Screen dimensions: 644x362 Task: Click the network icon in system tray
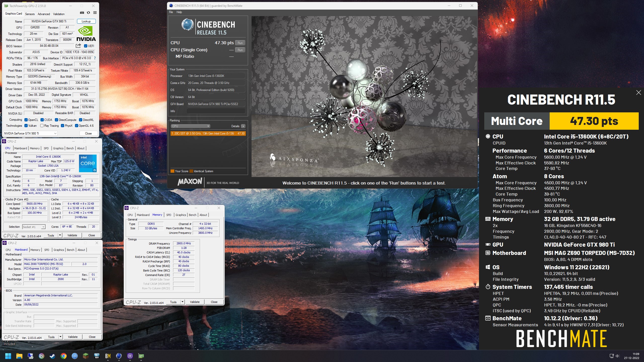pyautogui.click(x=612, y=356)
